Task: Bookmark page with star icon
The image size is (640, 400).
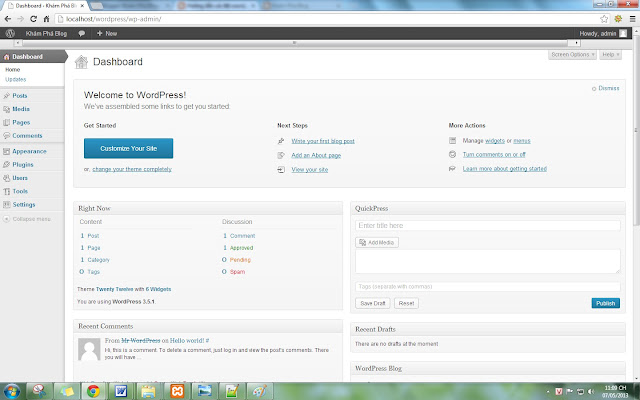Action: click(x=604, y=19)
